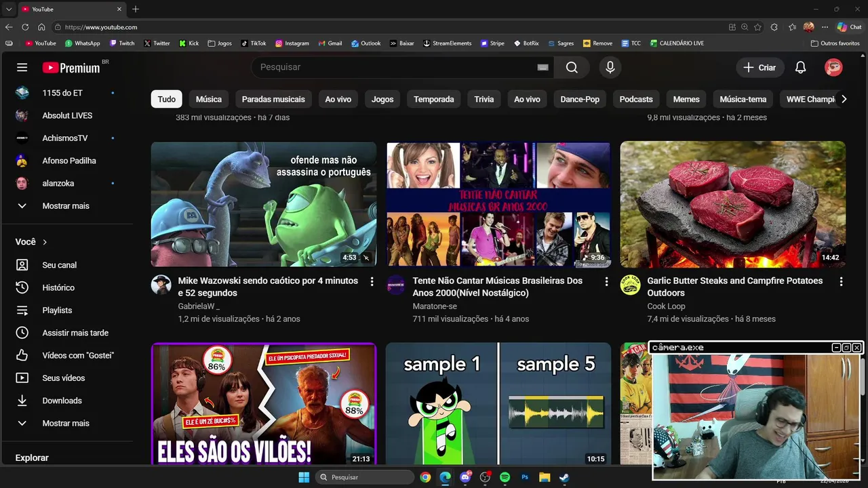Click the search magnifier button
The height and width of the screenshot is (488, 868).
pyautogui.click(x=572, y=67)
